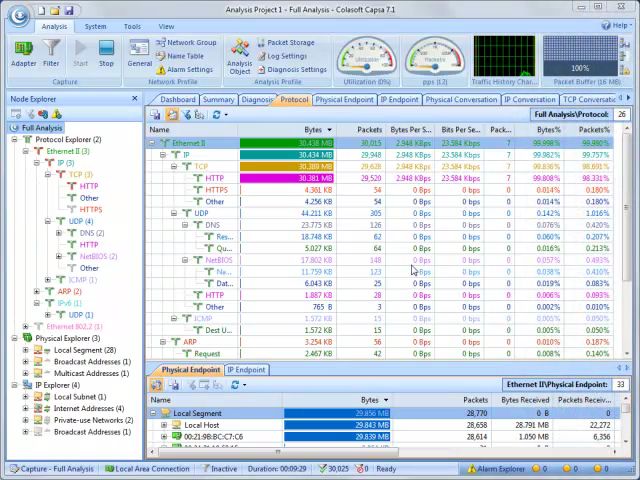Open refresh dropdown in lower endpoint toolbar
640x480 pixels.
244,385
